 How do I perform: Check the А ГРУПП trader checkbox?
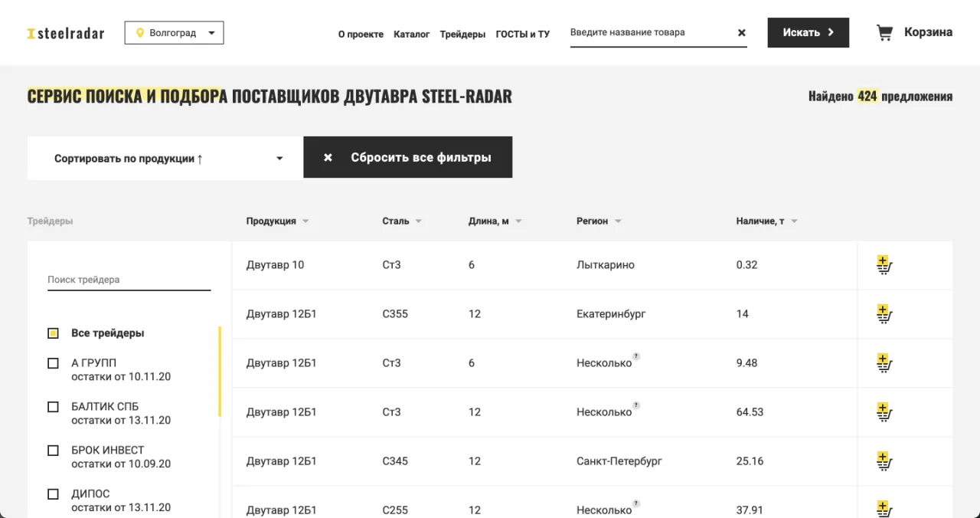53,362
